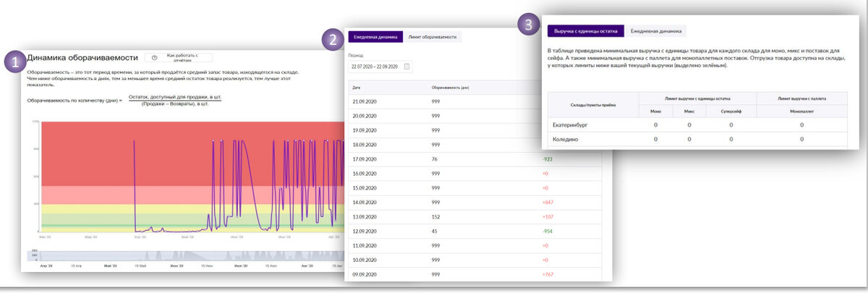Open 'Ежедневная динамика' tab in panel 3
The image size is (868, 293).
pyautogui.click(x=656, y=31)
